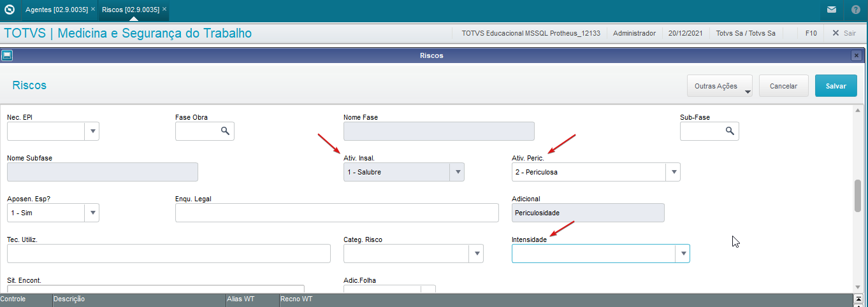Open the mail envelope notifications icon
Viewport: 868px width, 307px height.
tap(831, 10)
